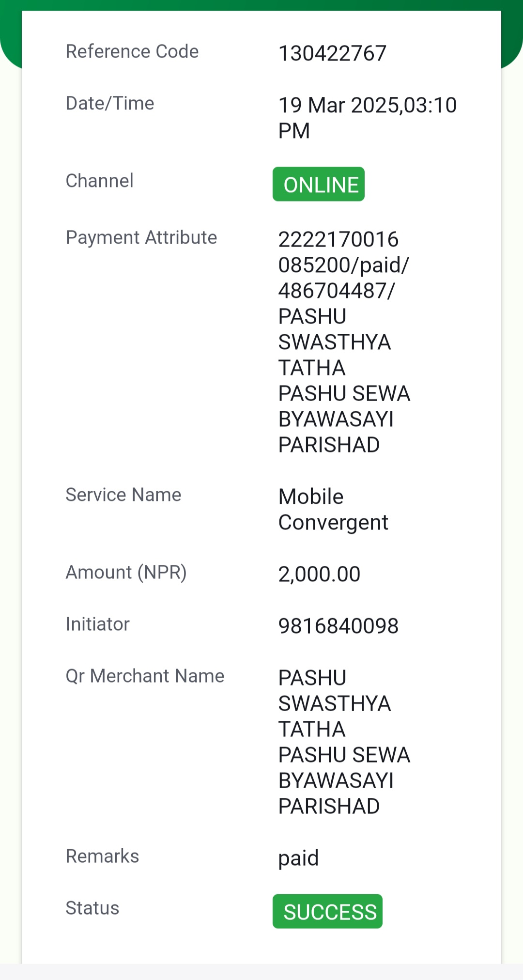Tap the Amount (NPR) label
523x980 pixels.
[x=126, y=572]
